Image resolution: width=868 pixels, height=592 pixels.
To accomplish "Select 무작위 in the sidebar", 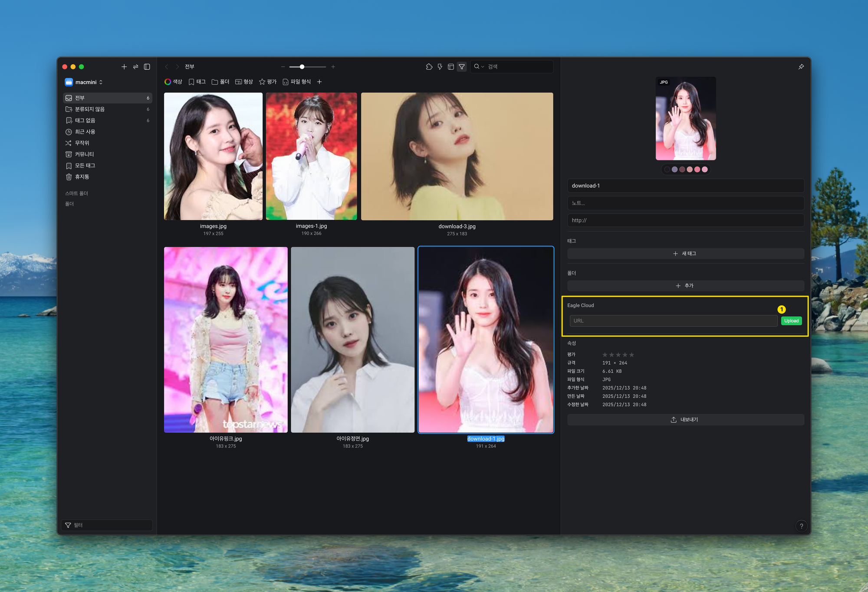I will 82,143.
